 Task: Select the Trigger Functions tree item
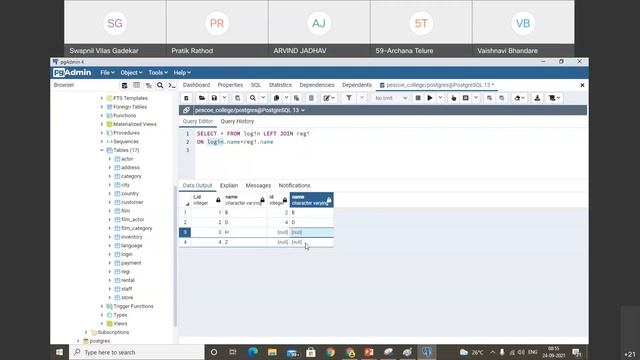[x=133, y=306]
